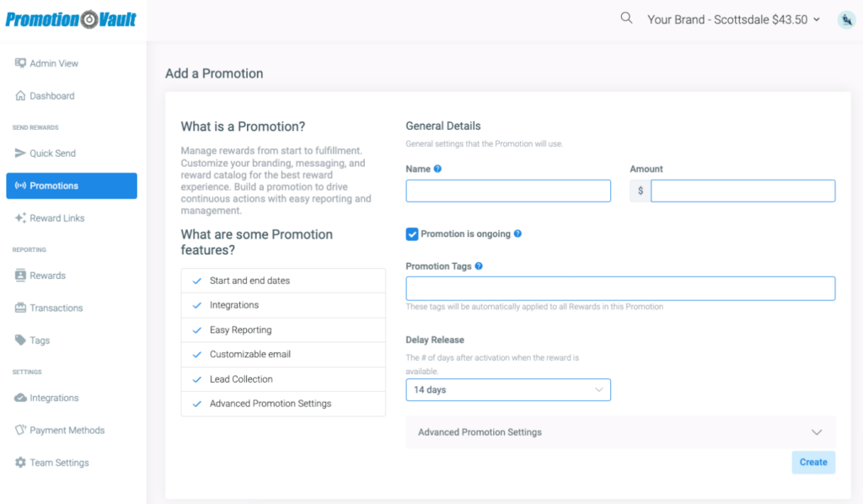Open the Your Brand - Scottsdale account dropdown
This screenshot has width=863, height=504.
point(733,19)
